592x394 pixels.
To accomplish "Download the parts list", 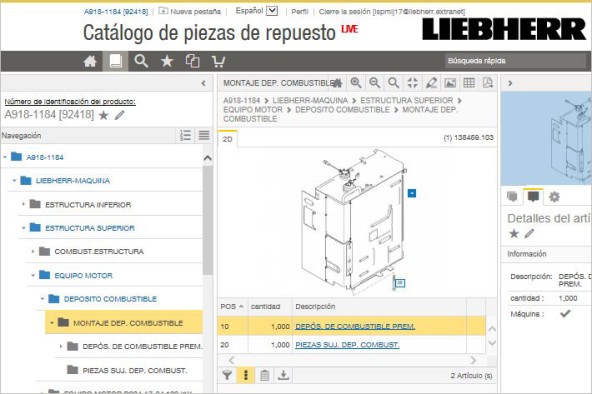I will 283,375.
